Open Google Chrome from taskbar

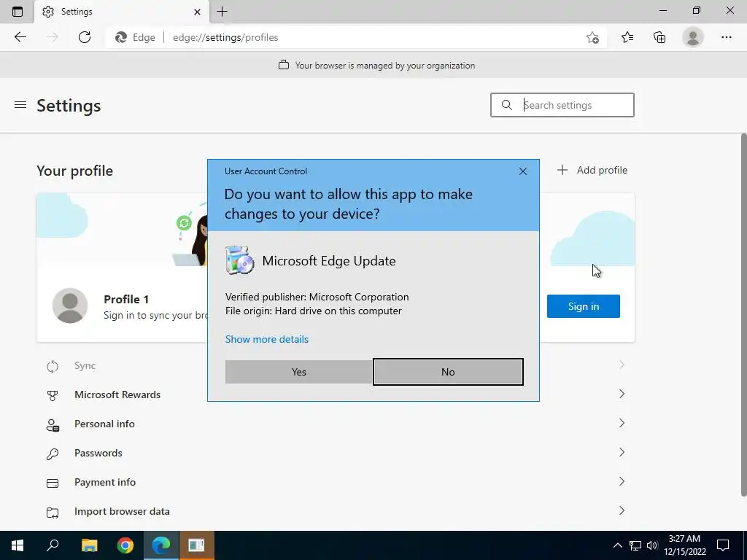click(x=125, y=545)
